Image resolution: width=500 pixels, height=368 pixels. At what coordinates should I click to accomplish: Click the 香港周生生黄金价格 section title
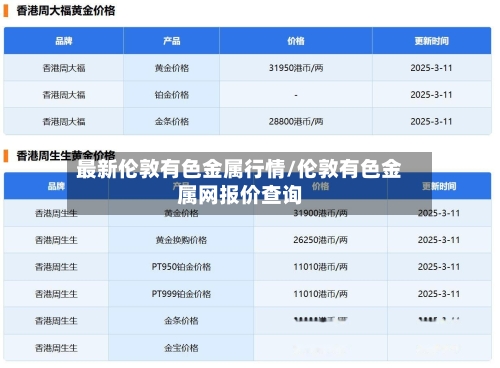[66, 156]
